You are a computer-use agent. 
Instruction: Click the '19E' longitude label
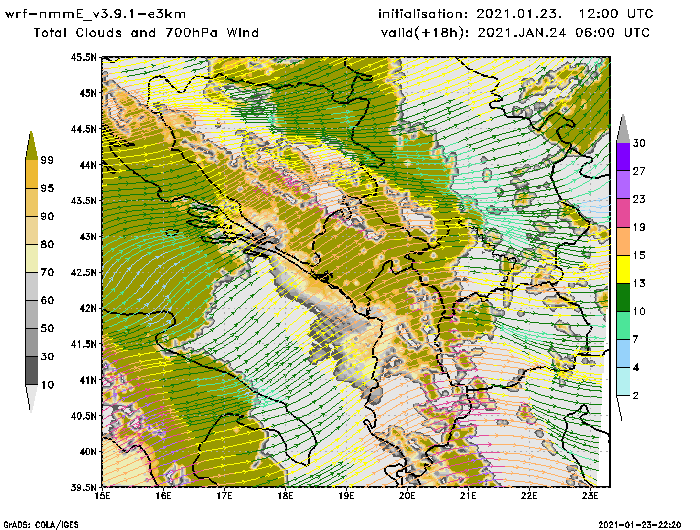click(x=346, y=496)
